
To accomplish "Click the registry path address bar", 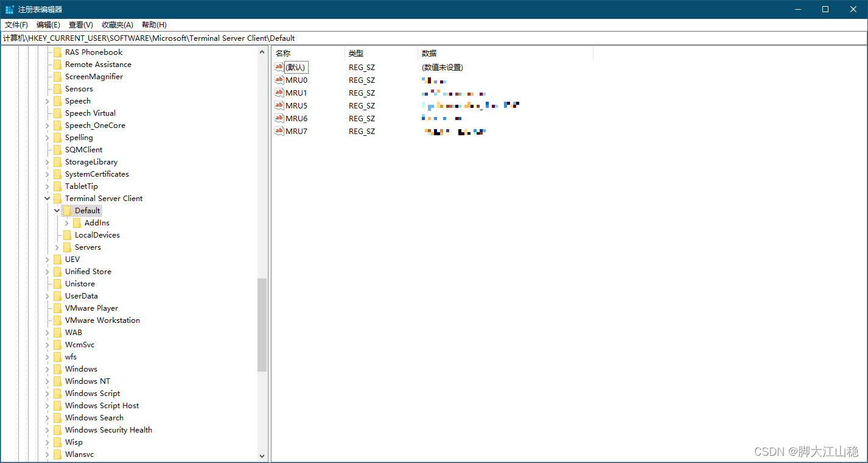I will tap(434, 38).
